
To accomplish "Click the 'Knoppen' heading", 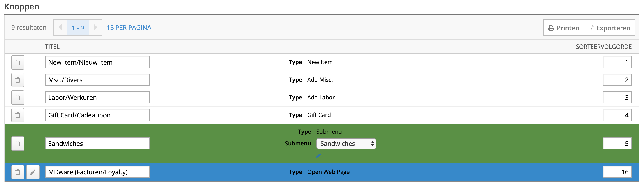I will pyautogui.click(x=22, y=7).
